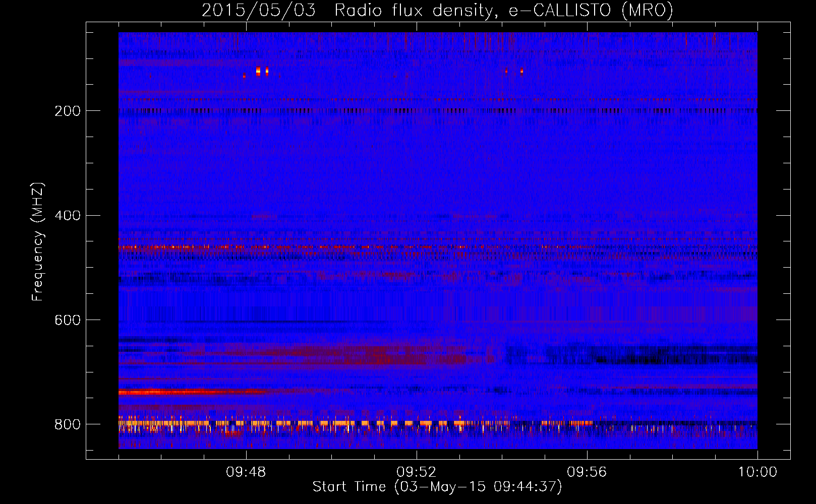Click the 10:00 time tick label
Viewport: 816px width, 504px height.
[757, 472]
